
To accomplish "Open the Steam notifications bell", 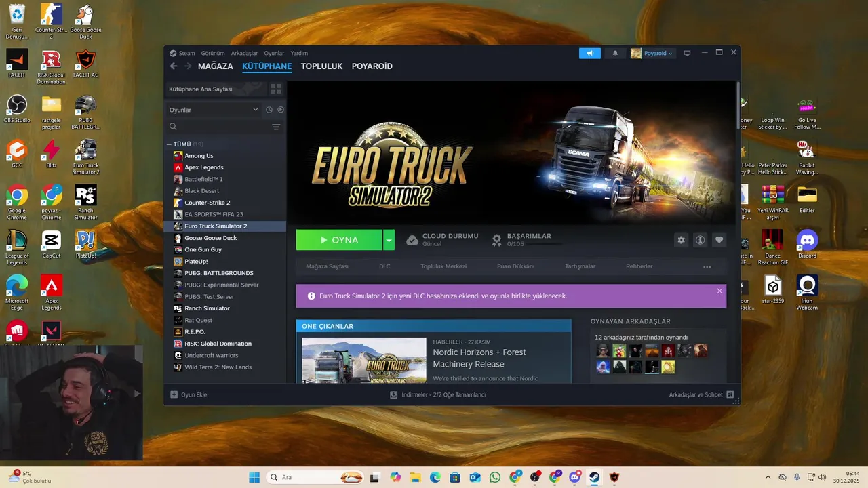I will click(615, 53).
